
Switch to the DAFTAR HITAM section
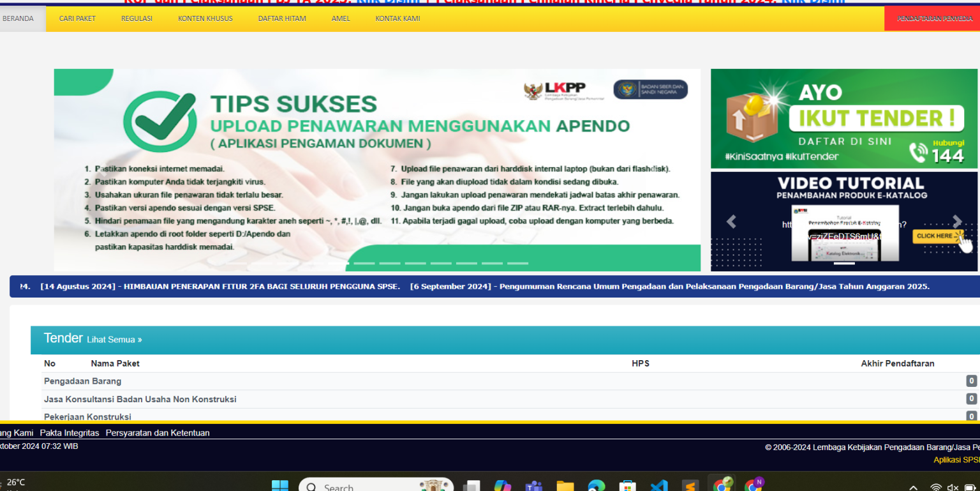tap(282, 19)
